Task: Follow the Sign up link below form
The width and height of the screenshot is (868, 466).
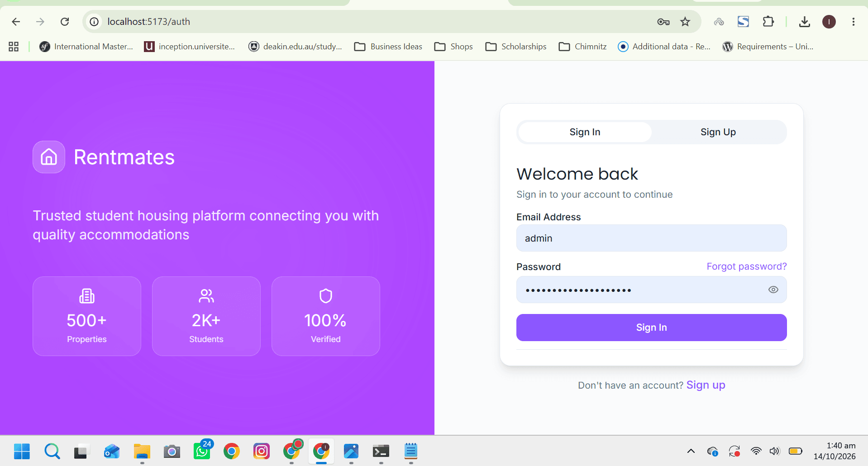Action: point(706,385)
